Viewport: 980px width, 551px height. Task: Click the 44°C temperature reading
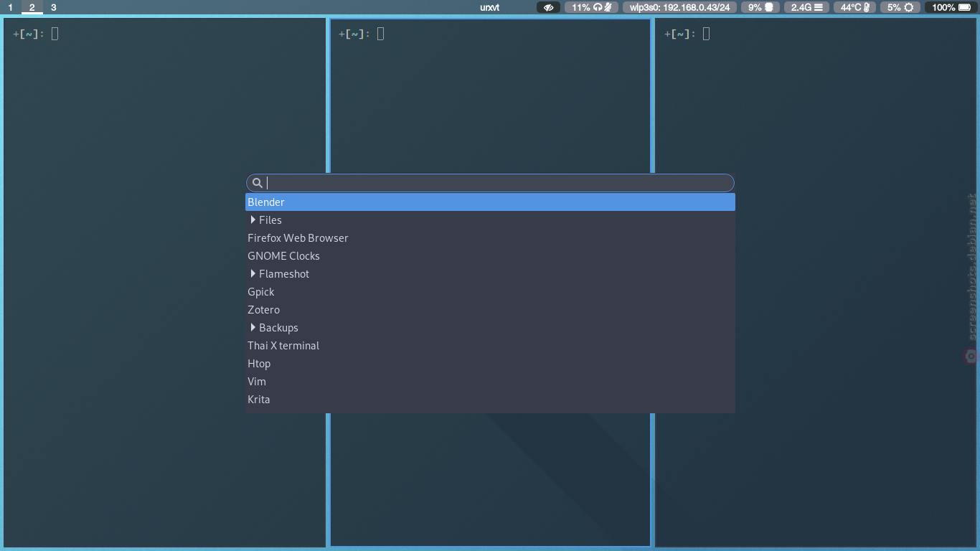click(851, 7)
